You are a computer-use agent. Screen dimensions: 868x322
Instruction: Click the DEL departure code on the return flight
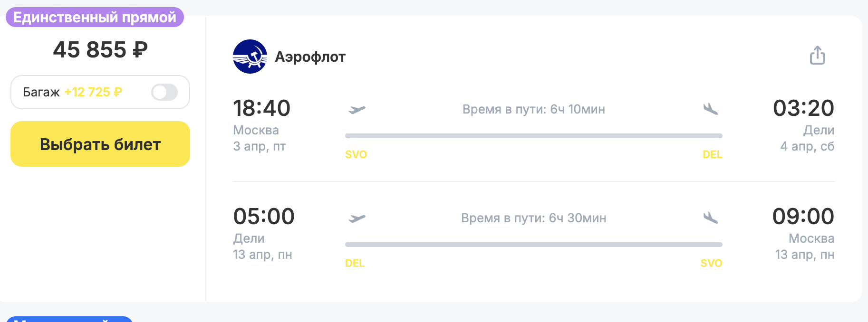(x=355, y=263)
